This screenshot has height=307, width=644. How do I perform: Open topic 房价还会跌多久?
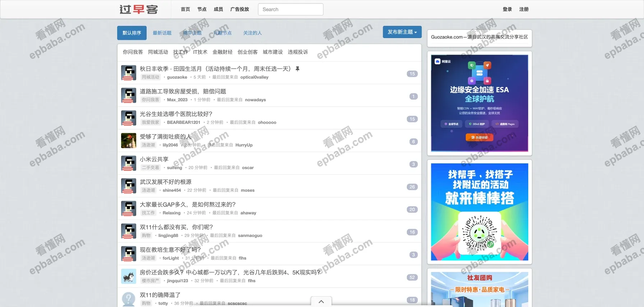(x=230, y=272)
